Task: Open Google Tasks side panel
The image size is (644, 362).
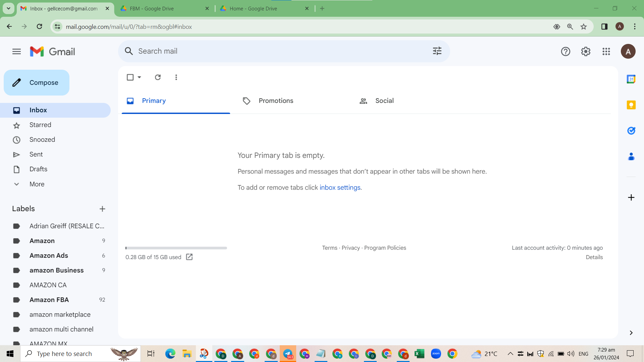Action: (x=631, y=130)
